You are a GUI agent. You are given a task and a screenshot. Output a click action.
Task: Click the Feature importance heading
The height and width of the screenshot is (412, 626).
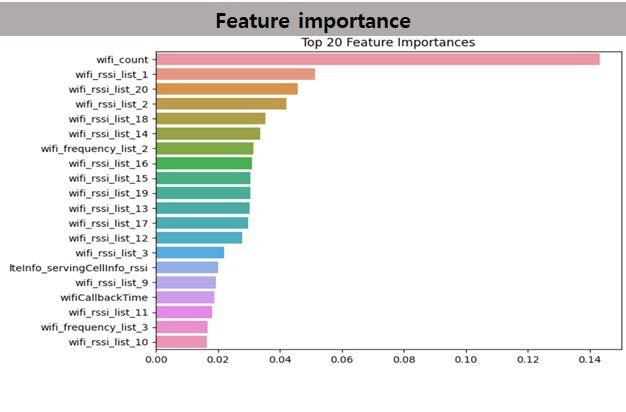(313, 21)
